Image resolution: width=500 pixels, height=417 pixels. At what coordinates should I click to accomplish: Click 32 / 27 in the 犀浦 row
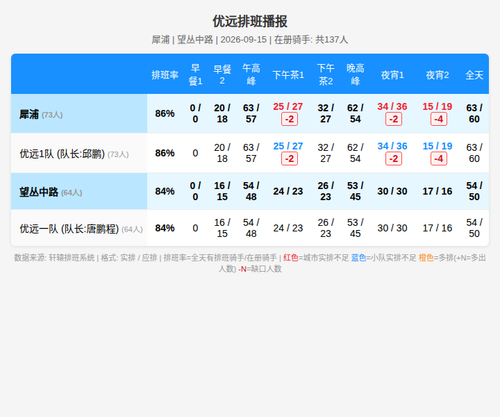click(326, 113)
